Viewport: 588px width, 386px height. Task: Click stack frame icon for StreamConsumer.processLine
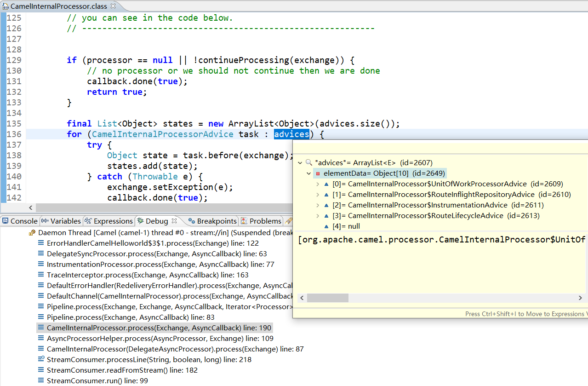pos(41,360)
